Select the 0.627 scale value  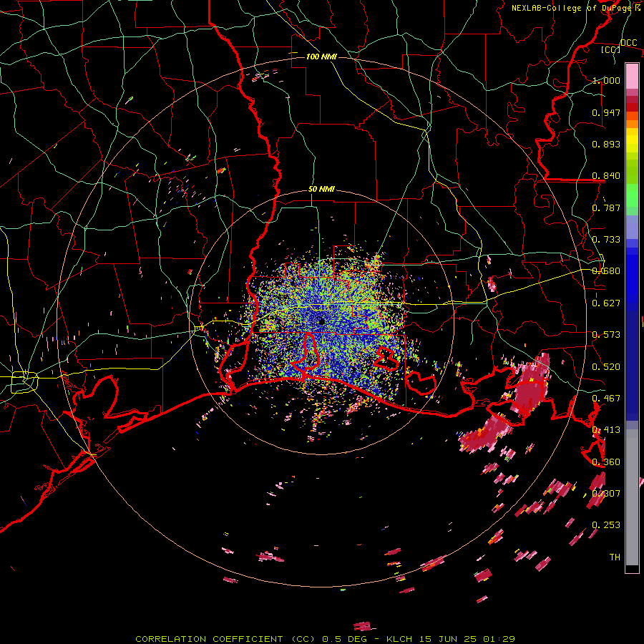click(606, 303)
